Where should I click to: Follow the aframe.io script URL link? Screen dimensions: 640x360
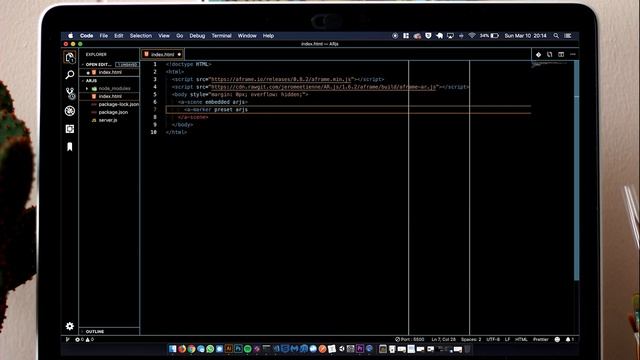tap(281, 79)
